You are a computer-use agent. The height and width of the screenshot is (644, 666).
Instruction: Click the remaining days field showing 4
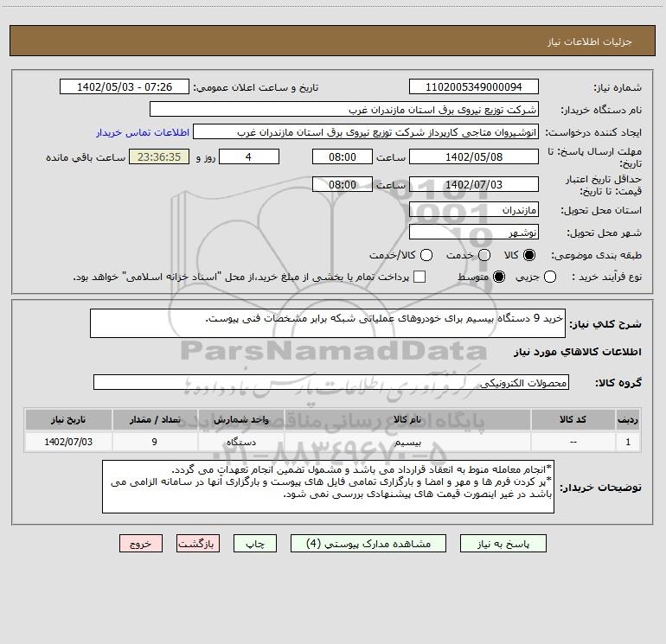click(x=249, y=156)
